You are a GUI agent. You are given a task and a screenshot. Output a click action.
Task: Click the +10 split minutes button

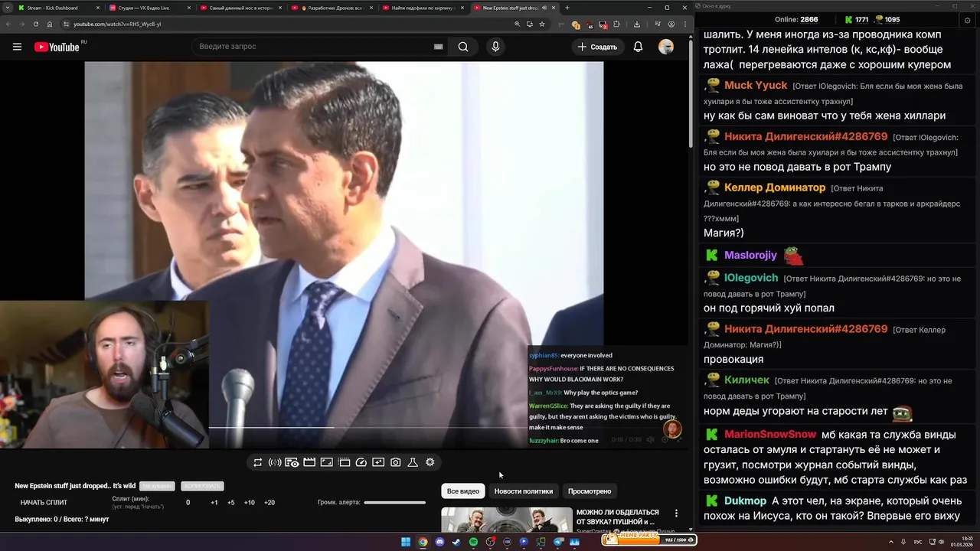pos(250,503)
